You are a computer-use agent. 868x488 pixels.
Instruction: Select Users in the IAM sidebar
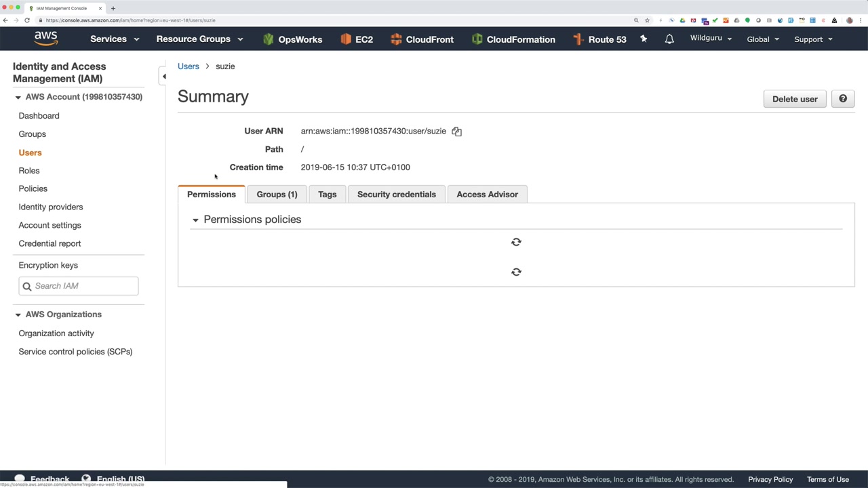point(30,152)
